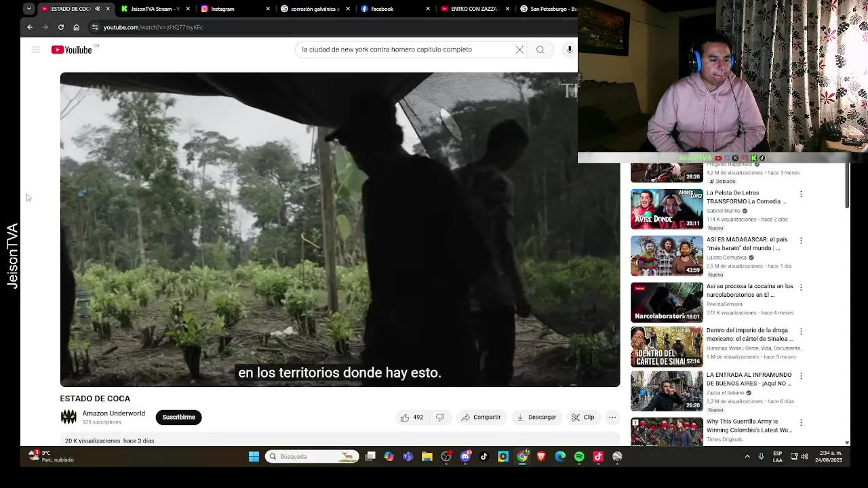Open Microsoft Edge from the taskbar

click(560, 457)
